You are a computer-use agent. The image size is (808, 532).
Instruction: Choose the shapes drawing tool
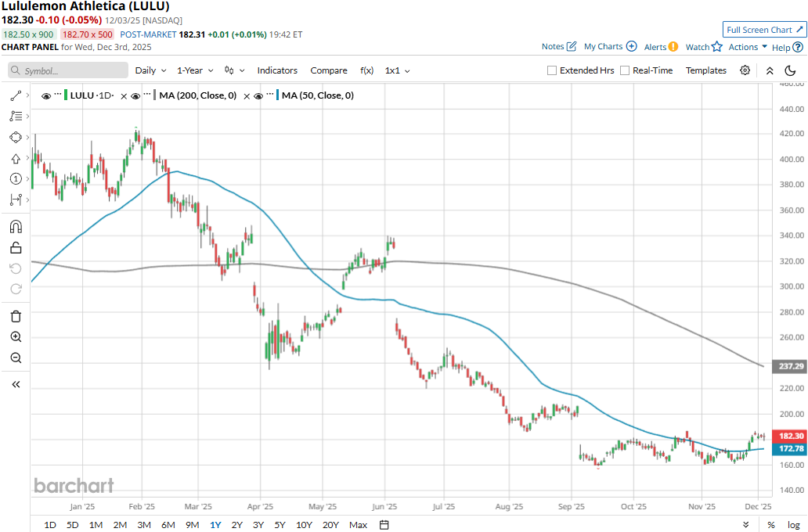(16, 138)
